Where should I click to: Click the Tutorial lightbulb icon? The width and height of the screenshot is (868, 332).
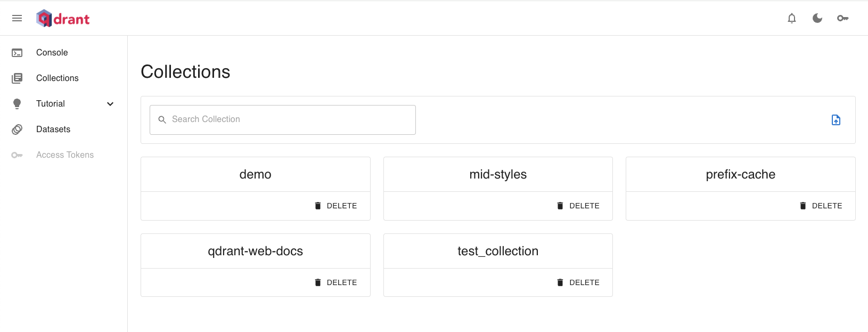(17, 103)
